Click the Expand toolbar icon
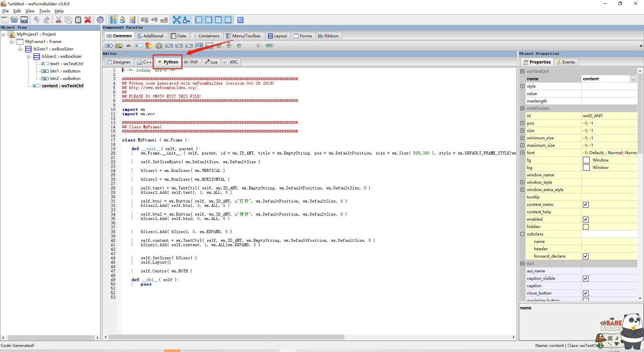Screen dimensions: 644x352 click(x=177, y=20)
